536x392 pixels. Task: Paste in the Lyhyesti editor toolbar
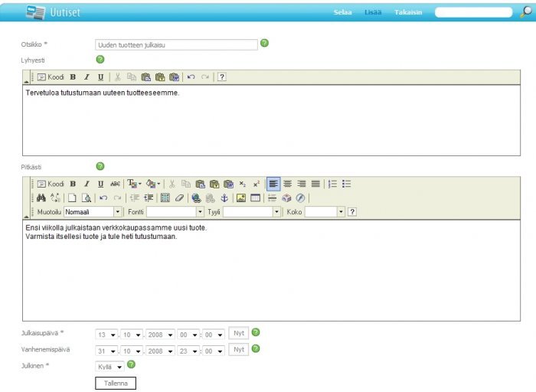click(146, 77)
